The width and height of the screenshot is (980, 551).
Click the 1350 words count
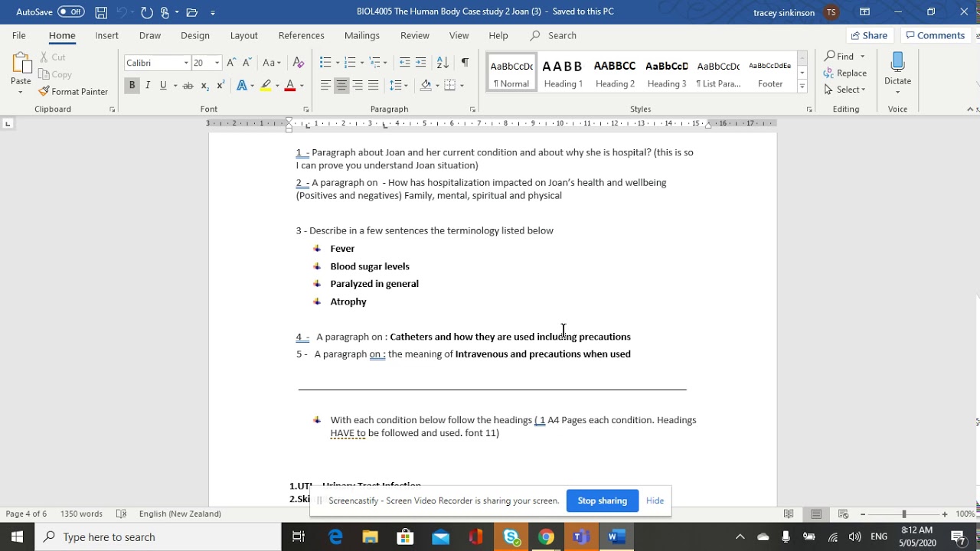(81, 514)
